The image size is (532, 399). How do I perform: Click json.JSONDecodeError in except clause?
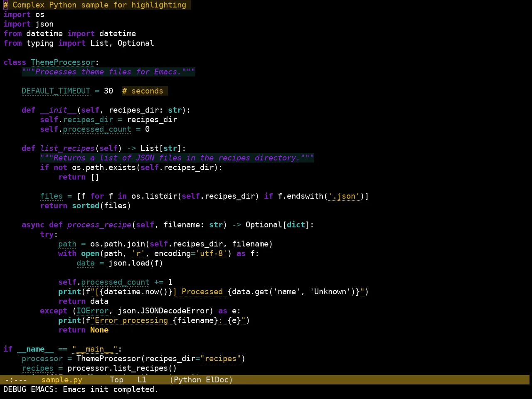click(x=163, y=311)
